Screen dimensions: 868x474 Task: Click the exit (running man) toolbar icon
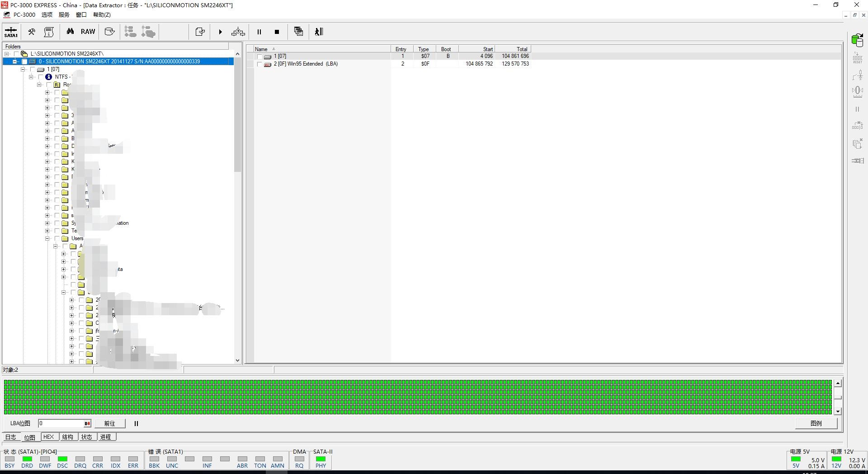pyautogui.click(x=319, y=32)
